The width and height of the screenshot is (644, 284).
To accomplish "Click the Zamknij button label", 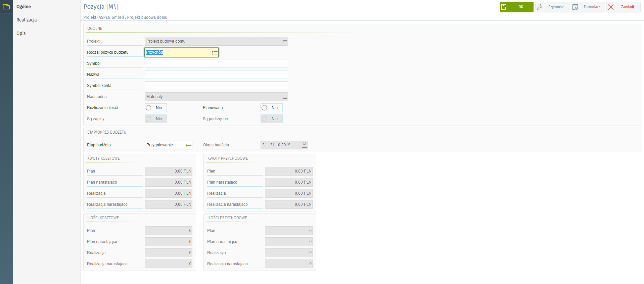I will click(x=627, y=7).
